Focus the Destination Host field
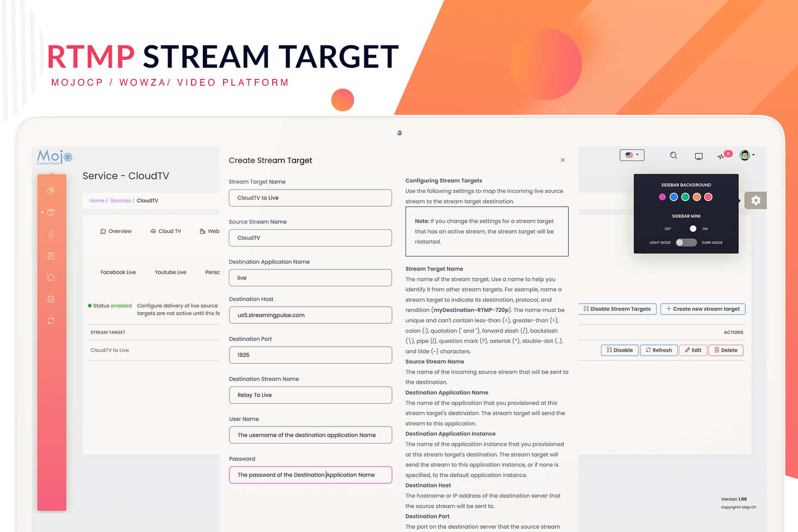This screenshot has height=532, width=798. (x=310, y=315)
